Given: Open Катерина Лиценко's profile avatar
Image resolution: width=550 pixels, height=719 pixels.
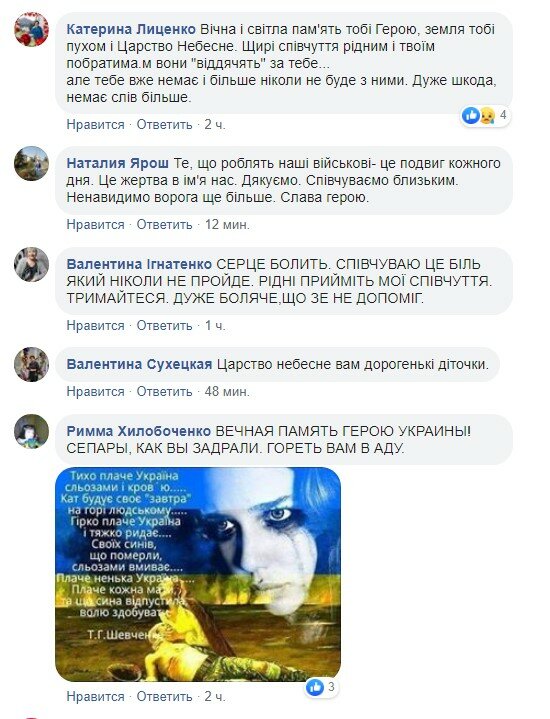Looking at the screenshot, I should [x=31, y=29].
